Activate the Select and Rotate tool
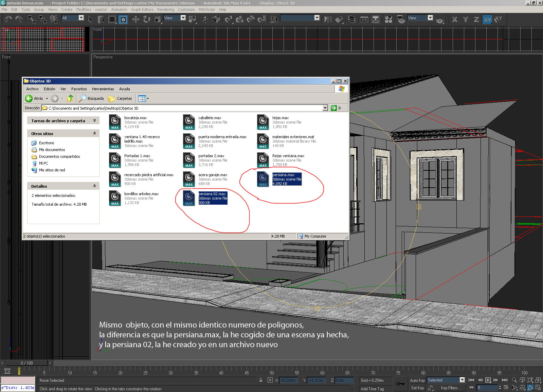Viewport: 543px width, 392px height. click(147, 19)
